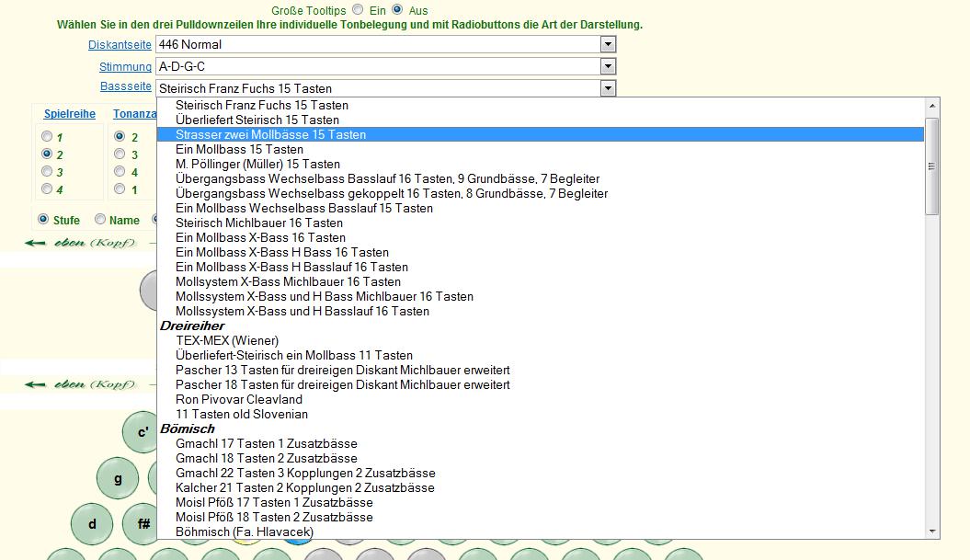The width and height of the screenshot is (970, 560).
Task: Pick TEX-MEX (Wiener) from the list
Action: [227, 340]
